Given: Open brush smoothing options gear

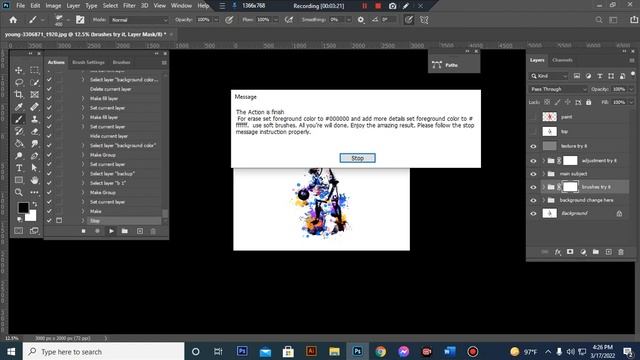Looking at the screenshot, I should click(x=361, y=20).
